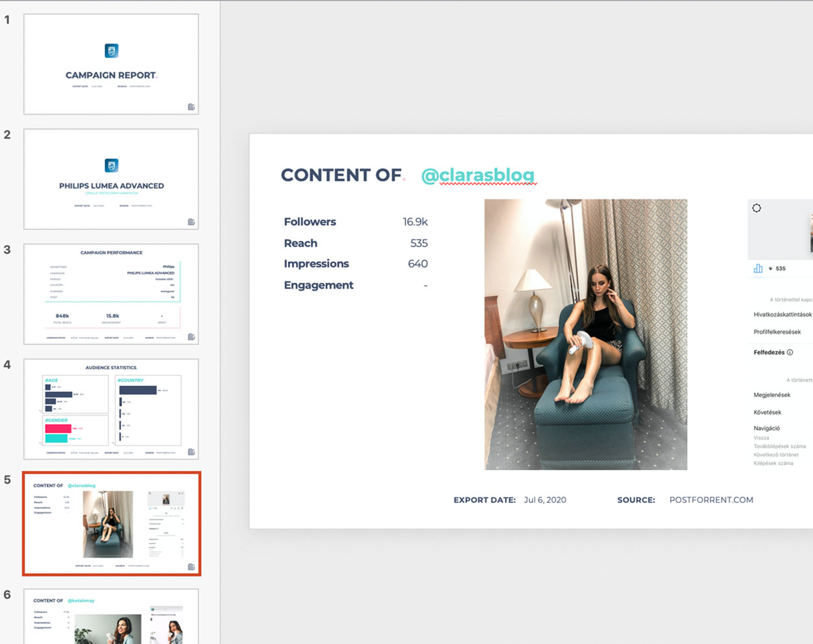Click the Profilfelkeresések row
Viewport: 813px width, 644px height.
point(777,332)
